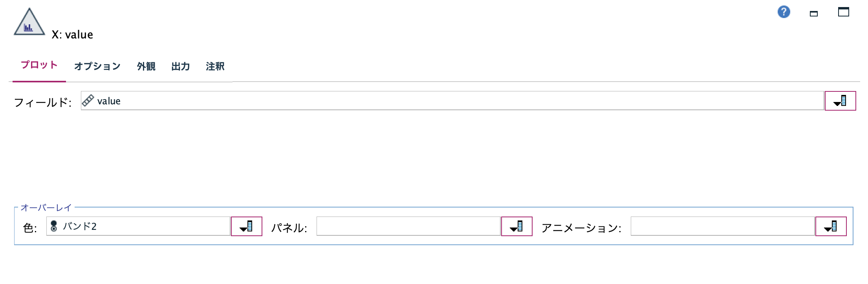Select the プロット tab

39,65
